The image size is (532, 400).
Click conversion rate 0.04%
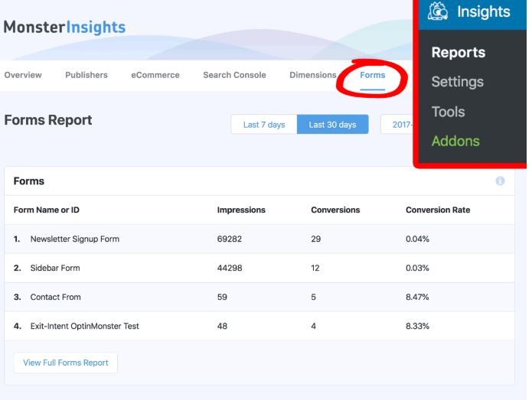(417, 239)
